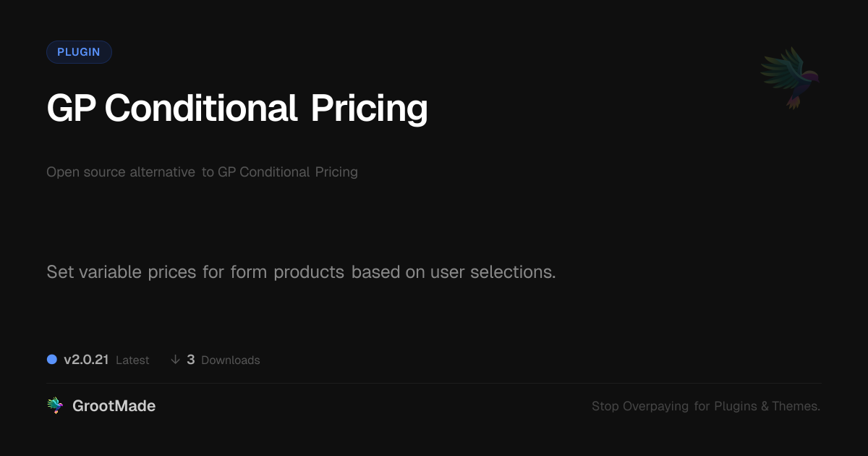868x456 pixels.
Task: Click the Open source alternative subtitle
Action: (x=202, y=172)
